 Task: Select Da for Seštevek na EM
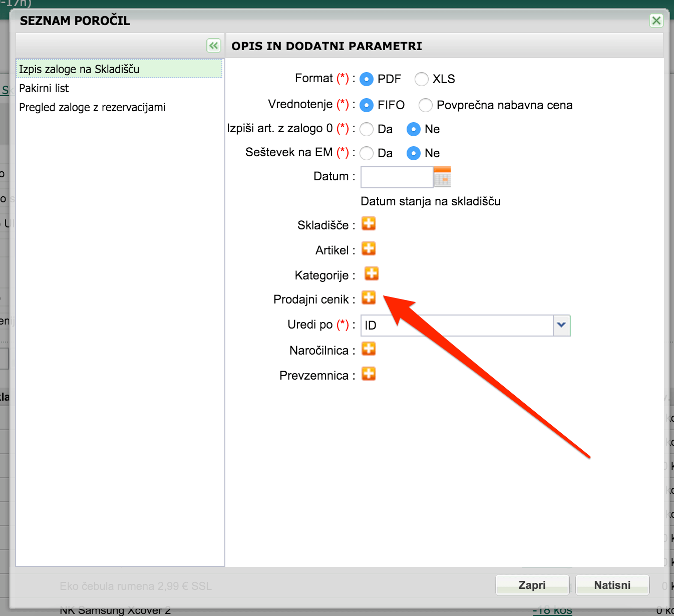[367, 153]
